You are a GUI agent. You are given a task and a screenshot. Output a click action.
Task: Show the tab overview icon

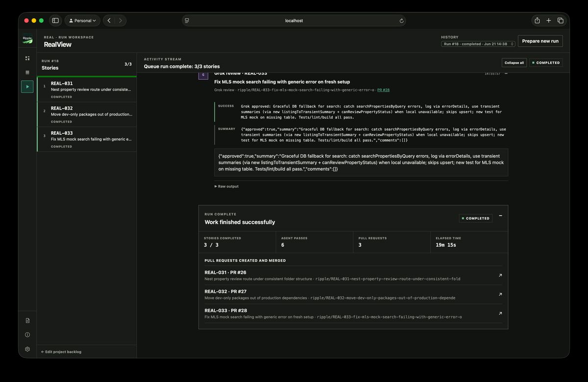pos(561,21)
